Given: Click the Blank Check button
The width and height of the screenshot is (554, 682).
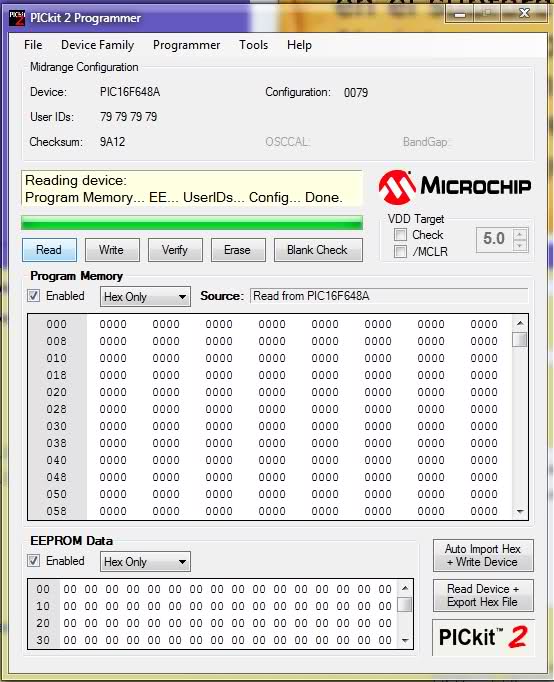Looking at the screenshot, I should (x=318, y=250).
